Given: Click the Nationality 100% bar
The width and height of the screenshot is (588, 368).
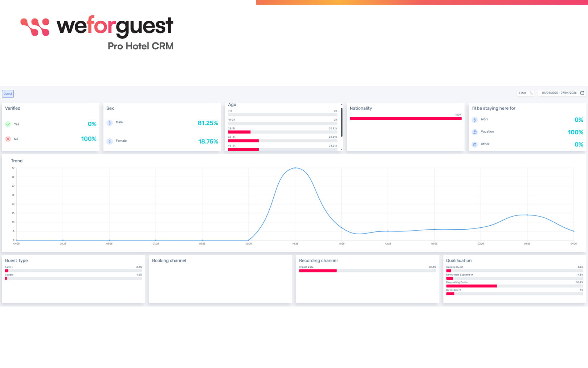Looking at the screenshot, I should tap(406, 118).
